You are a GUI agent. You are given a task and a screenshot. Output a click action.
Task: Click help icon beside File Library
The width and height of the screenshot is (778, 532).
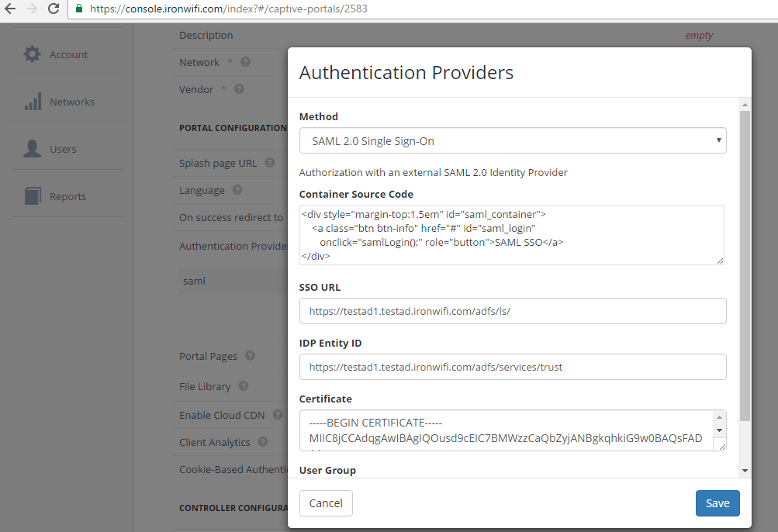[244, 386]
